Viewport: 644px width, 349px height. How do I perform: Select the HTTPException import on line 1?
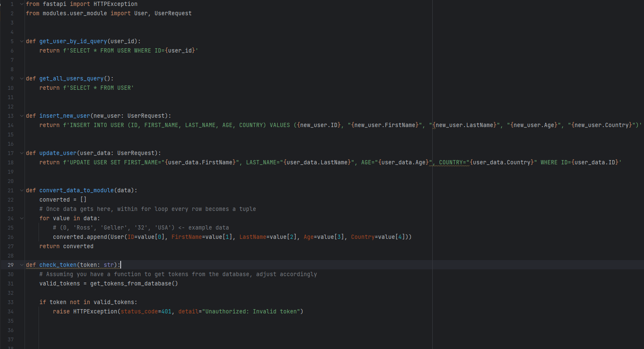116,4
